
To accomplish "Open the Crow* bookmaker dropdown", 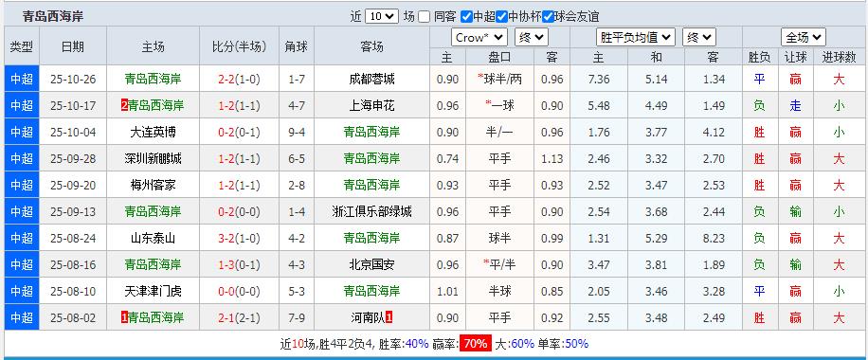I will [x=479, y=38].
